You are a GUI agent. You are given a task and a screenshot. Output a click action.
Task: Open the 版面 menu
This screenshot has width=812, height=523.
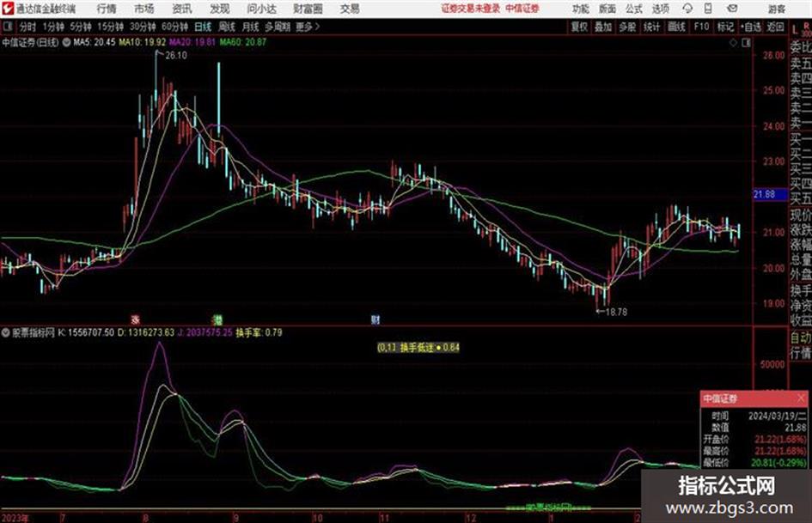click(607, 9)
